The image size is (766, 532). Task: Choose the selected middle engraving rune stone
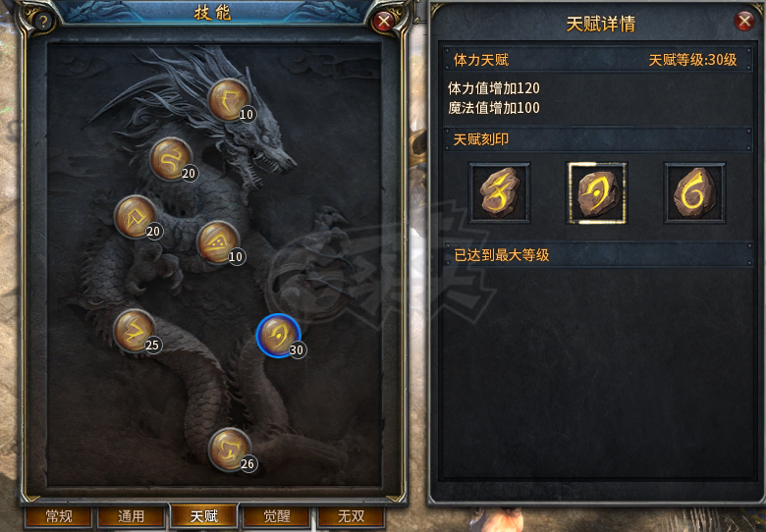coord(596,192)
